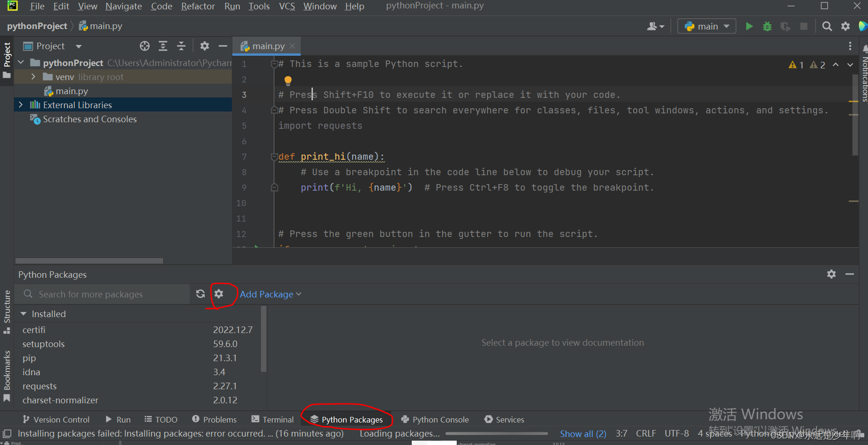Expand the venv library root folder

coord(33,76)
